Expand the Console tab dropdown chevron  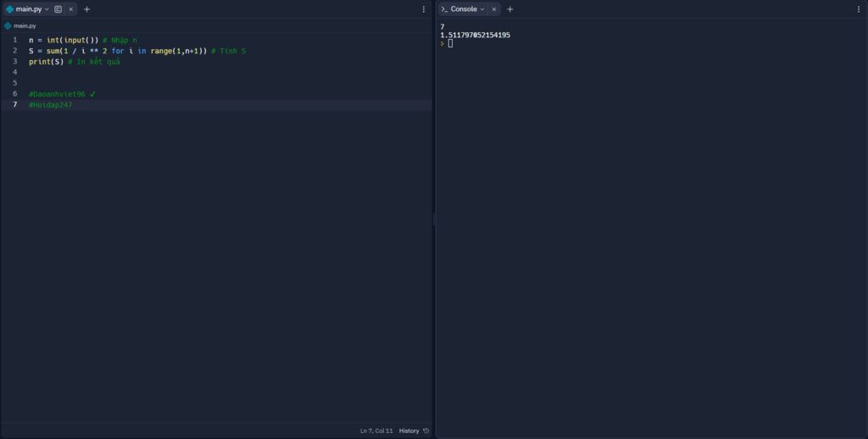click(x=482, y=9)
